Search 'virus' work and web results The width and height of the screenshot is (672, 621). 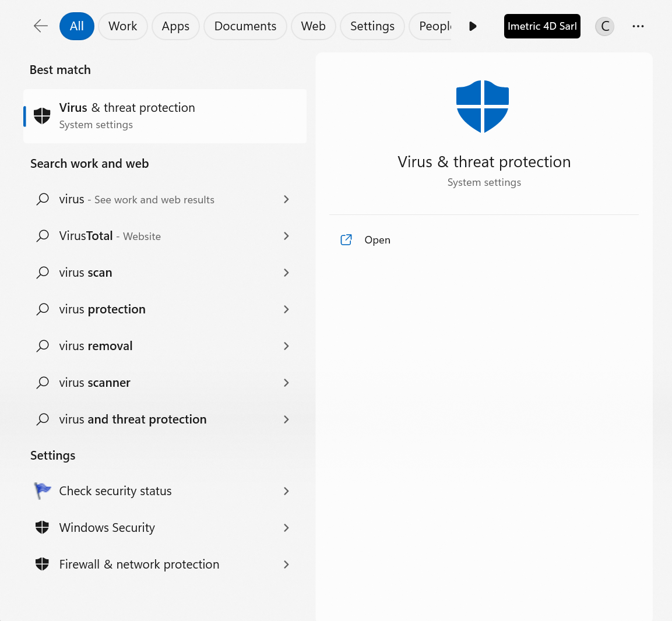tap(165, 200)
